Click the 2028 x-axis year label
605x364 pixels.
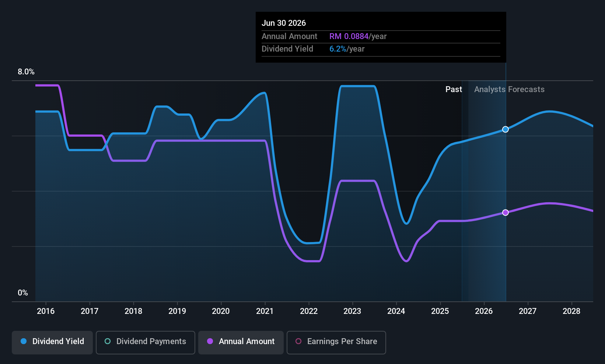click(x=571, y=311)
